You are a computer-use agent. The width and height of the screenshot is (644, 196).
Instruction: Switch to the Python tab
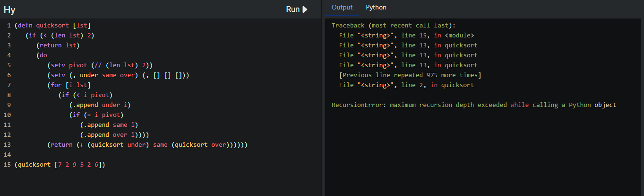coord(376,8)
